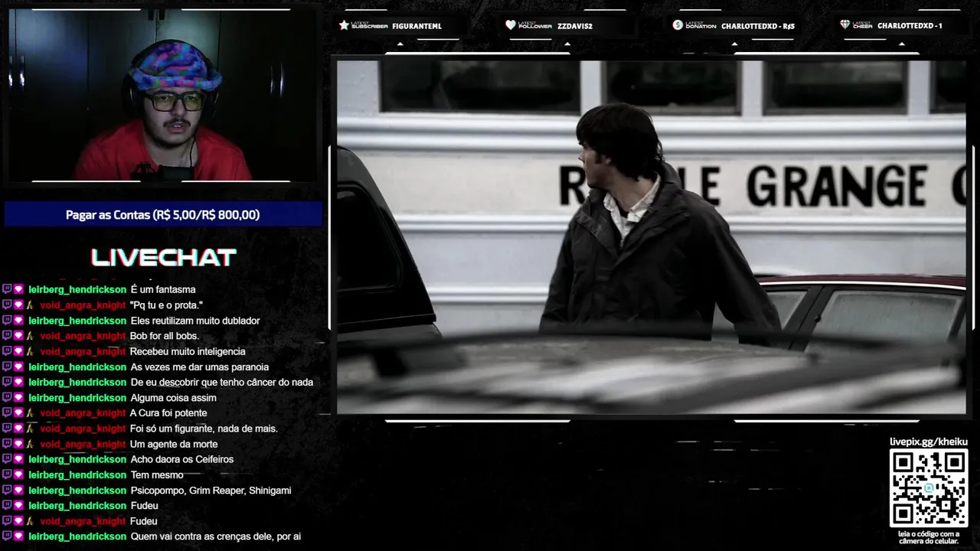This screenshot has height=551, width=980.
Task: Click username void_angra_knight on 'Pq tu e o prota' row
Action: (x=83, y=305)
